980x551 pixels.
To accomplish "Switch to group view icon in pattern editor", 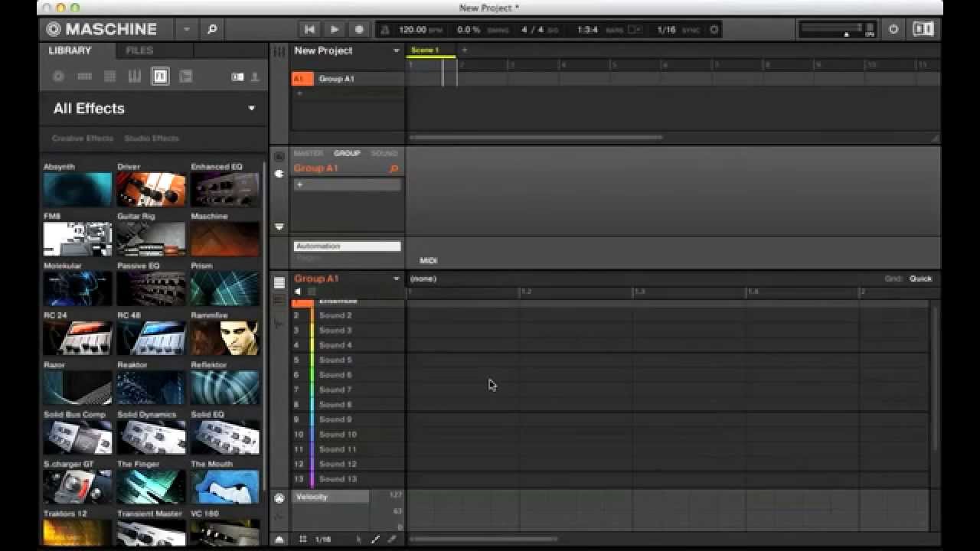I will point(279,283).
